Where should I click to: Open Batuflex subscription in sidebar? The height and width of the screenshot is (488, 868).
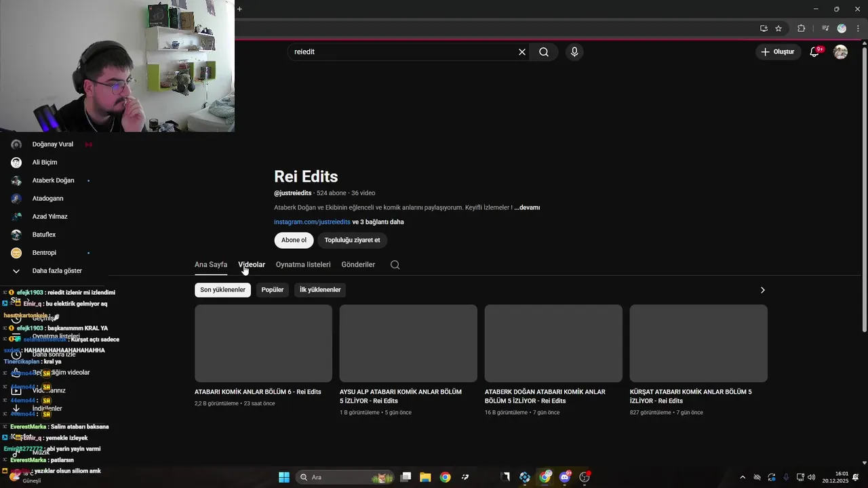click(44, 235)
